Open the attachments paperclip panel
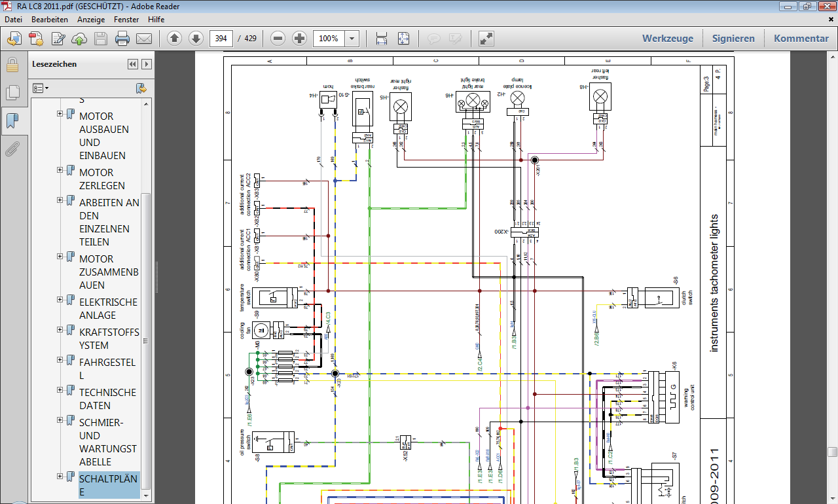Image resolution: width=838 pixels, height=504 pixels. click(x=12, y=149)
